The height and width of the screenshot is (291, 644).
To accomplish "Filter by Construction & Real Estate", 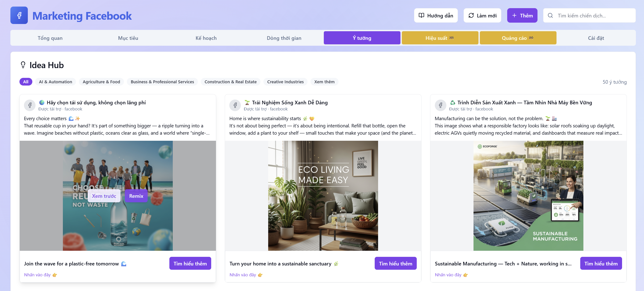I will (230, 82).
